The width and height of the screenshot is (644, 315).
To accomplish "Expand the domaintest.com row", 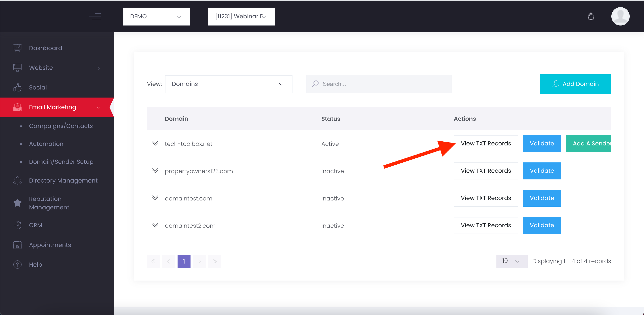I will click(155, 198).
